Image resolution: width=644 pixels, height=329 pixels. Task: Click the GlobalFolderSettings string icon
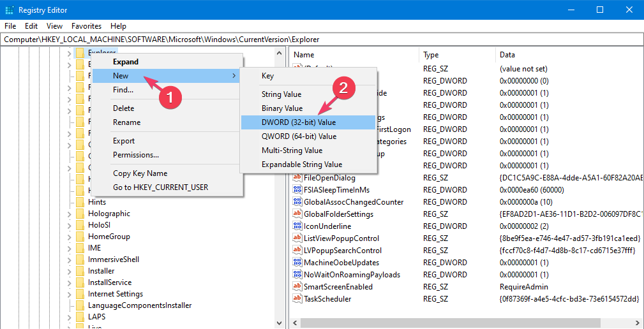pyautogui.click(x=297, y=214)
